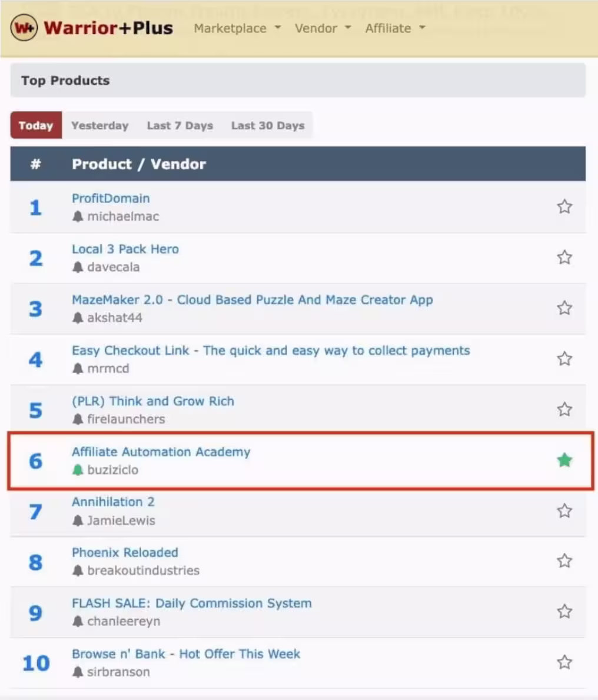The height and width of the screenshot is (700, 598).
Task: Star the Local 3 Pack Hero product
Action: pyautogui.click(x=564, y=257)
